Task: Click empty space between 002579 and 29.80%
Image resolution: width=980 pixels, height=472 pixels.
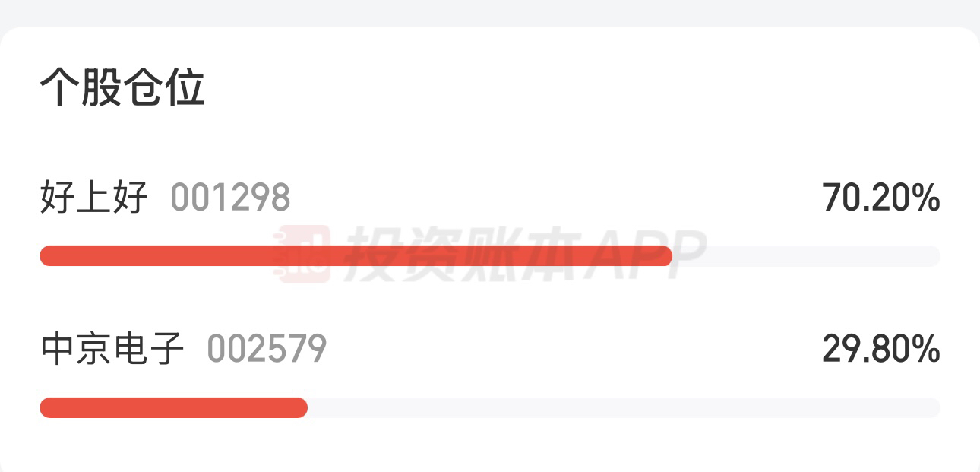Action: (x=574, y=350)
